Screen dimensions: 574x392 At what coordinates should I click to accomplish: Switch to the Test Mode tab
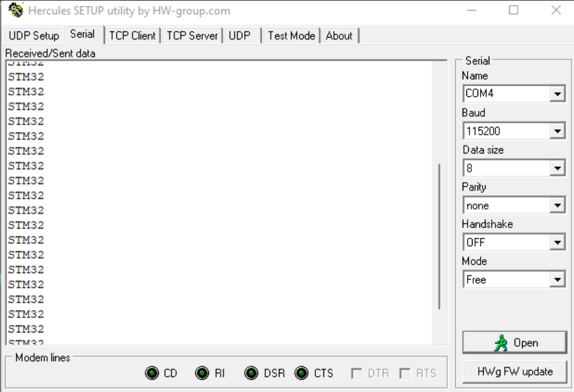[x=291, y=36]
